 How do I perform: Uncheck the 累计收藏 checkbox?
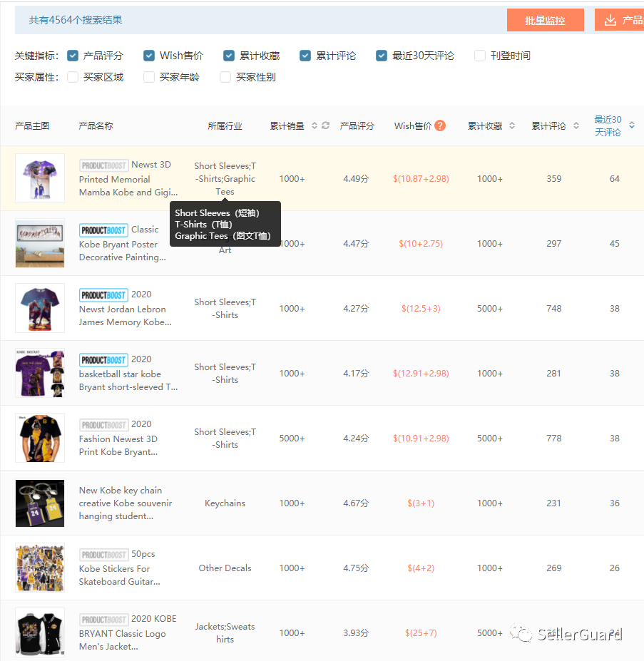[x=229, y=56]
